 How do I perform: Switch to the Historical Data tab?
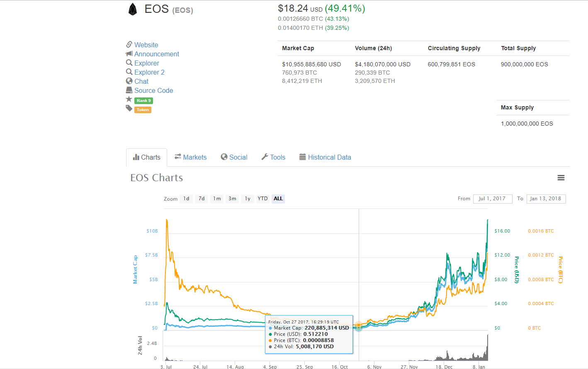pyautogui.click(x=325, y=157)
